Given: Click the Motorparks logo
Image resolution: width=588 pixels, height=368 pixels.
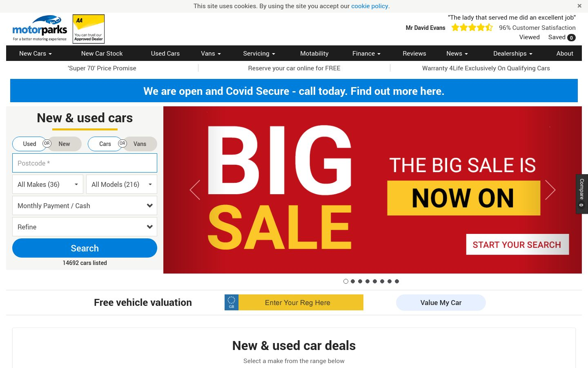Looking at the screenshot, I should click(40, 29).
